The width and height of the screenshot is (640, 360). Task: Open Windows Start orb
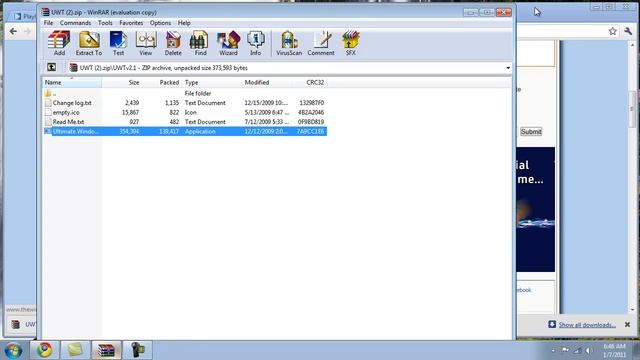pyautogui.click(x=13, y=350)
